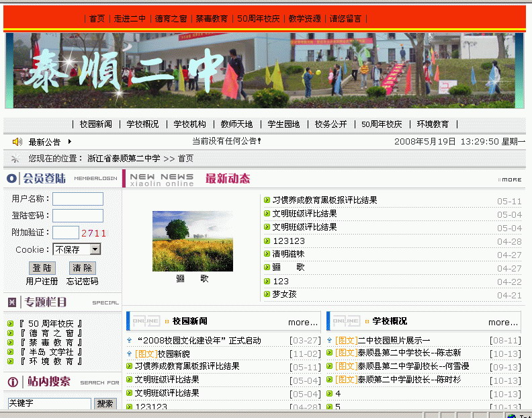Click the purple icon beside 专题栏目
Screen dimensions: 532x418
click(12, 302)
